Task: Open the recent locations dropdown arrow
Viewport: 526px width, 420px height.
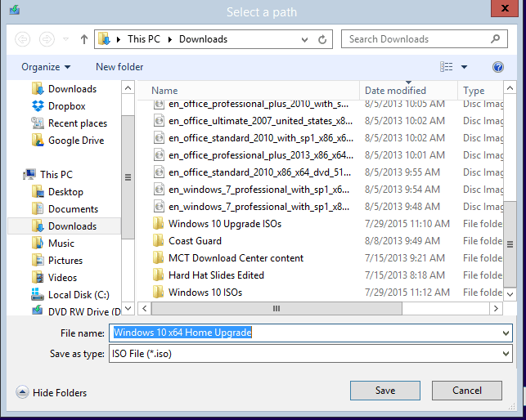Action: pyautogui.click(x=66, y=39)
